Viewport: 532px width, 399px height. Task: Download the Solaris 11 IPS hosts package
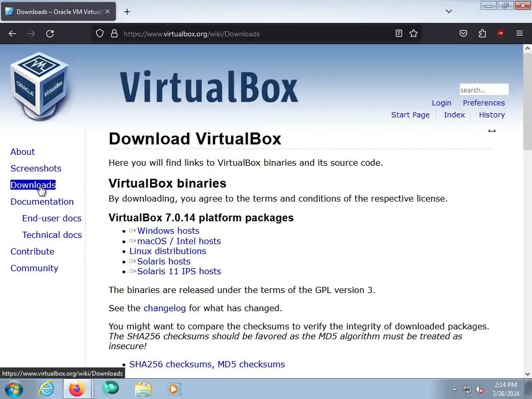[x=179, y=271]
